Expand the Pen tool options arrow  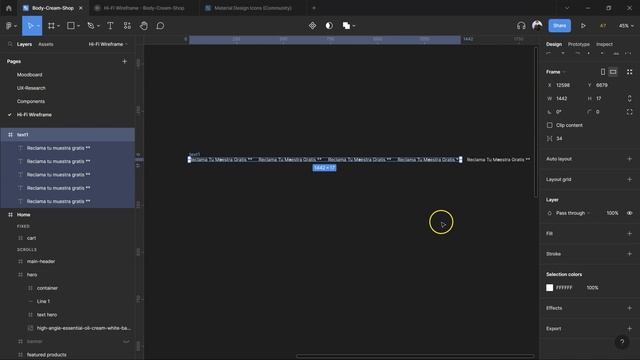tap(98, 26)
